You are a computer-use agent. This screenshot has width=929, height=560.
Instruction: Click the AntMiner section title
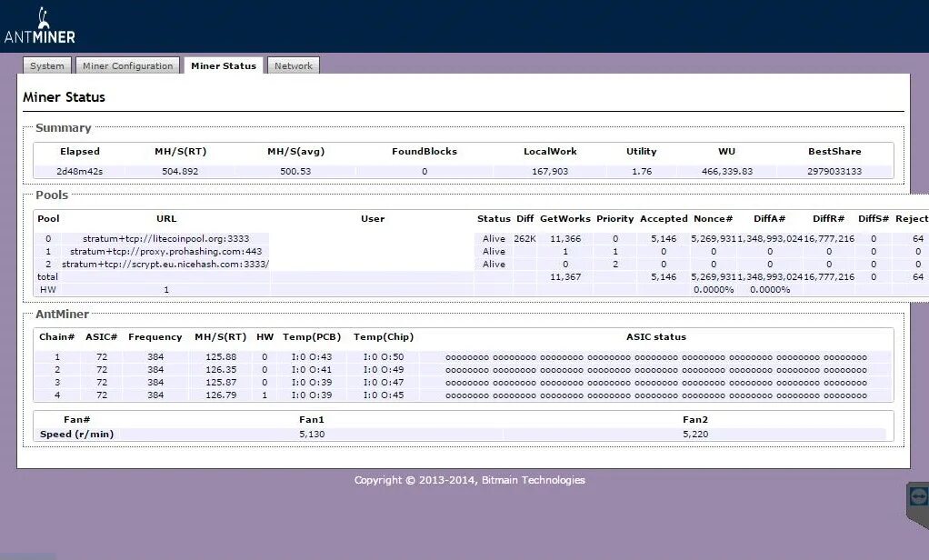click(x=62, y=314)
